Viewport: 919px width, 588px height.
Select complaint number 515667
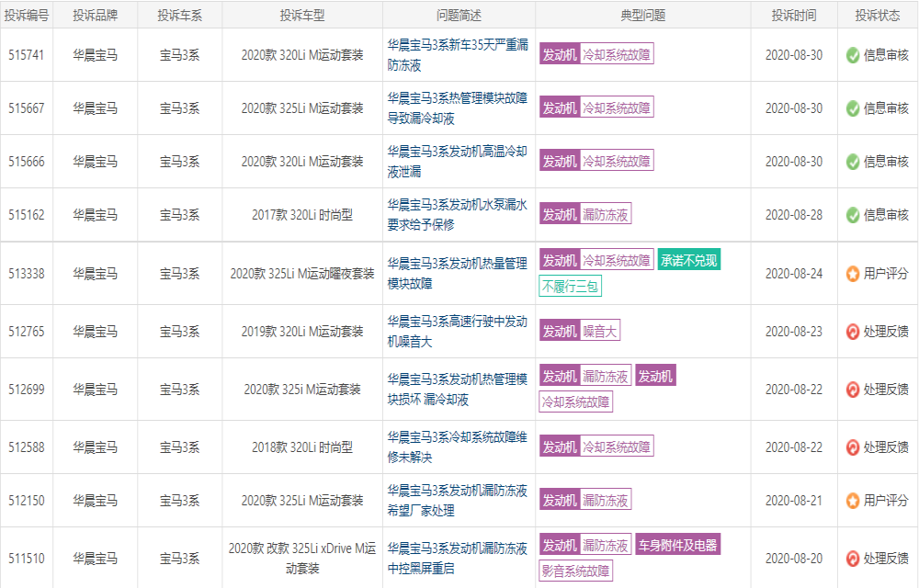coord(27,108)
